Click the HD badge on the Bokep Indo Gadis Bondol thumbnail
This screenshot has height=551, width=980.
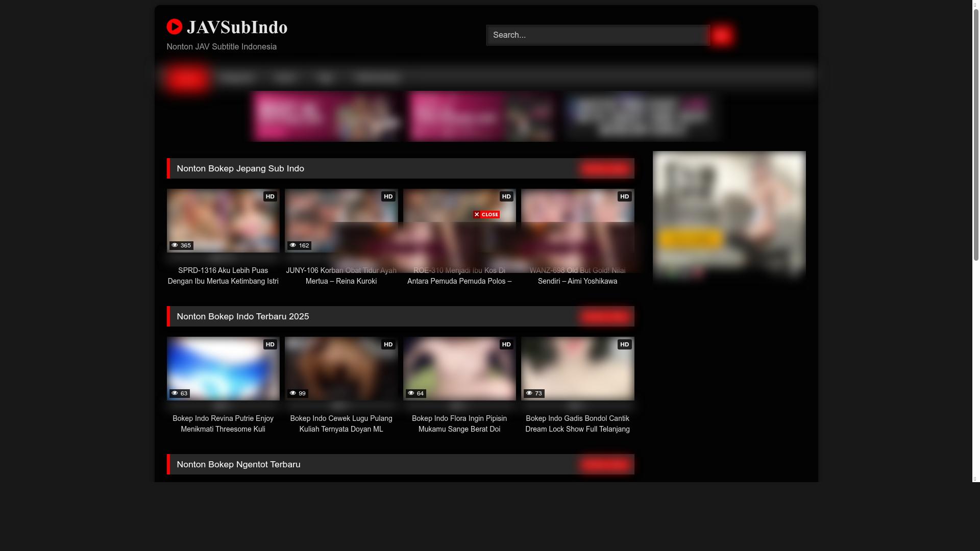point(624,344)
